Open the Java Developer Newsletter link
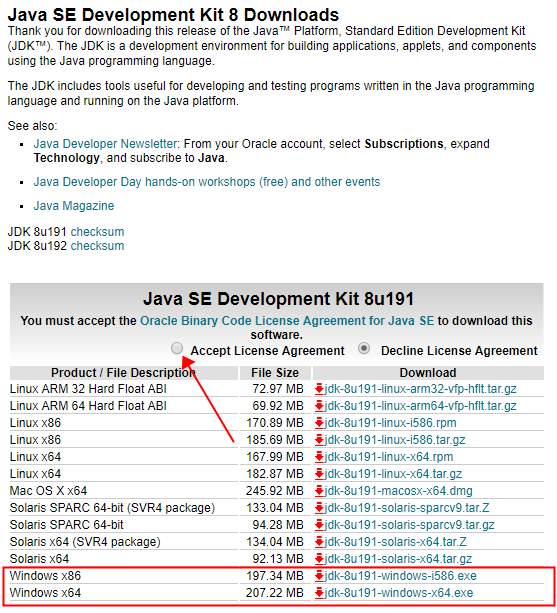 [x=106, y=144]
